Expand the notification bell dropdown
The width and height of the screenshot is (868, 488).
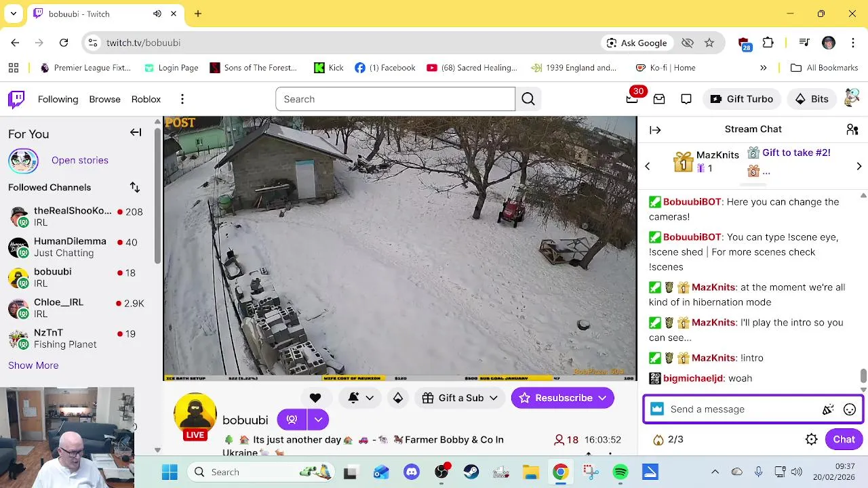(370, 398)
